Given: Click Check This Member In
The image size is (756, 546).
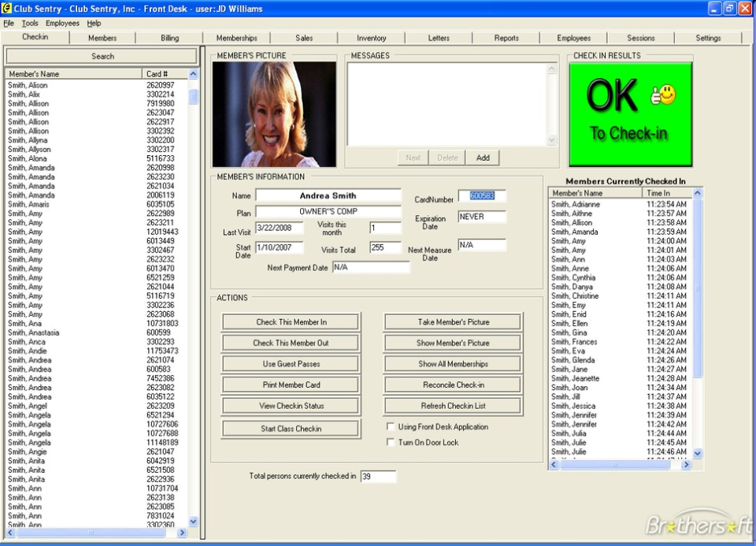Looking at the screenshot, I should pyautogui.click(x=291, y=321).
